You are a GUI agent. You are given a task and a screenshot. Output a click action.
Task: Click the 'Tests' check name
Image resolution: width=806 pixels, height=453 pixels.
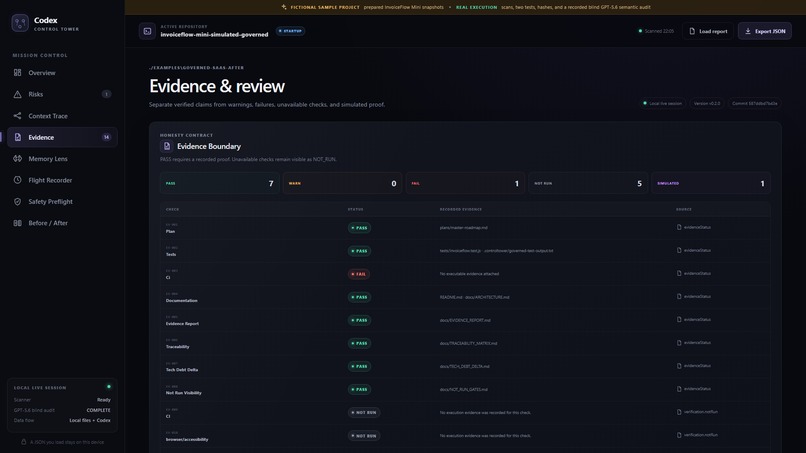(x=171, y=255)
